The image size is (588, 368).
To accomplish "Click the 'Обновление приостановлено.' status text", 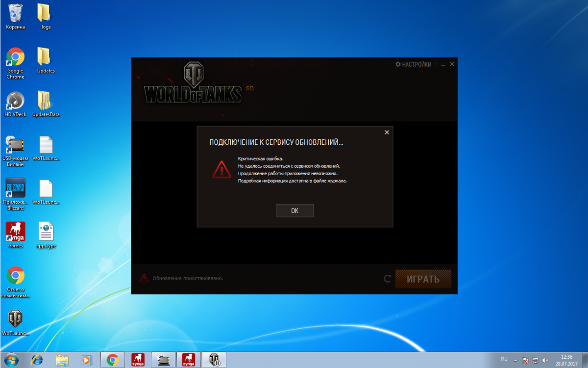I will click(188, 278).
